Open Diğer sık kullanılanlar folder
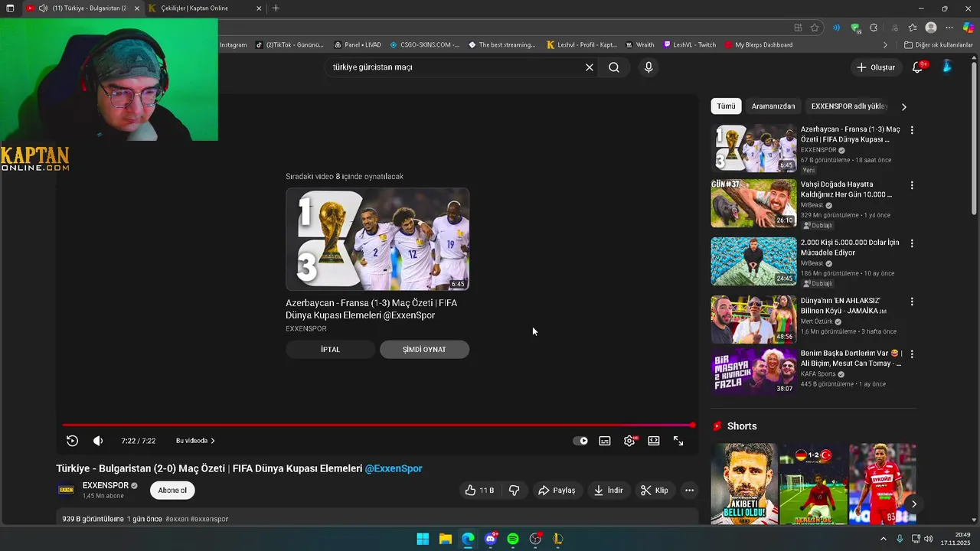 939,45
